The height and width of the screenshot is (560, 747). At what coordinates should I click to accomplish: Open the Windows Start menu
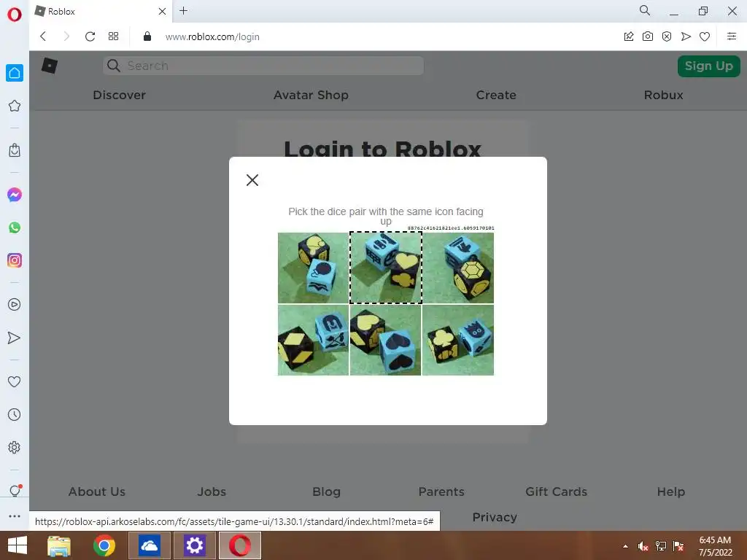point(18,545)
